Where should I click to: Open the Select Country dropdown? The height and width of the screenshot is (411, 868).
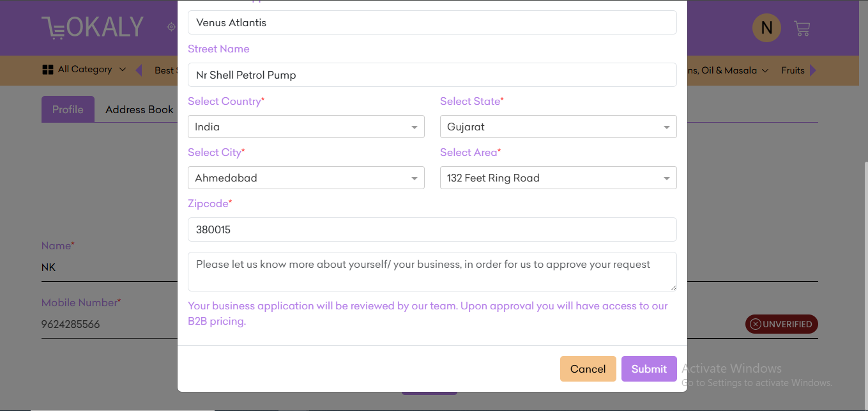pyautogui.click(x=306, y=127)
